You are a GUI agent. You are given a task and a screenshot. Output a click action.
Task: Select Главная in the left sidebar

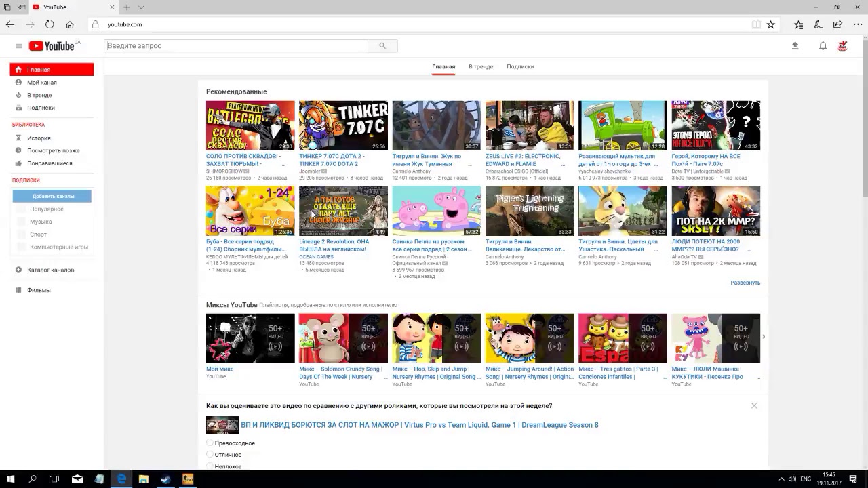point(52,70)
